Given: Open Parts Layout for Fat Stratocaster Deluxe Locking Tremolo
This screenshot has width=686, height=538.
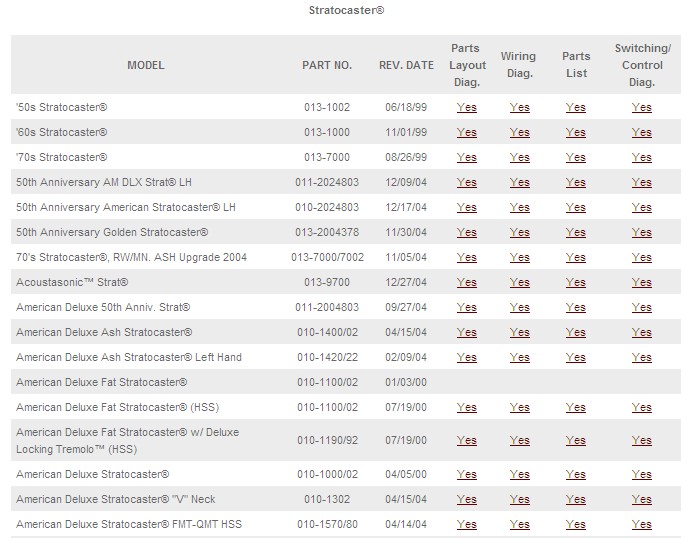Looking at the screenshot, I should click(x=466, y=440).
